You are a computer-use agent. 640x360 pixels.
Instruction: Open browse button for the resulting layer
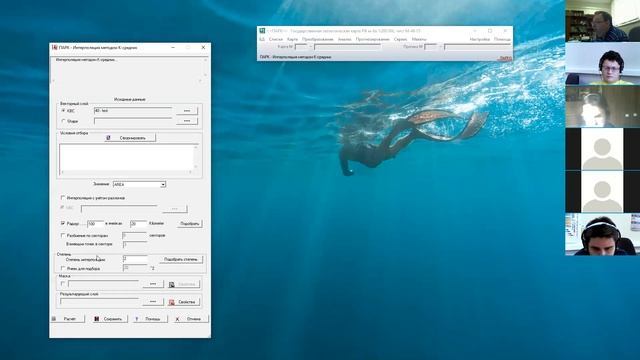point(153,302)
